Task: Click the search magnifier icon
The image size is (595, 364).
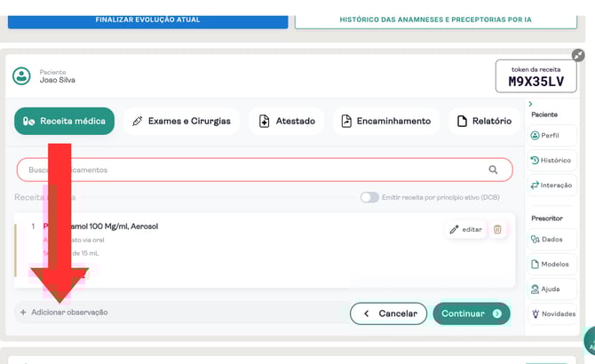Action: coord(493,170)
